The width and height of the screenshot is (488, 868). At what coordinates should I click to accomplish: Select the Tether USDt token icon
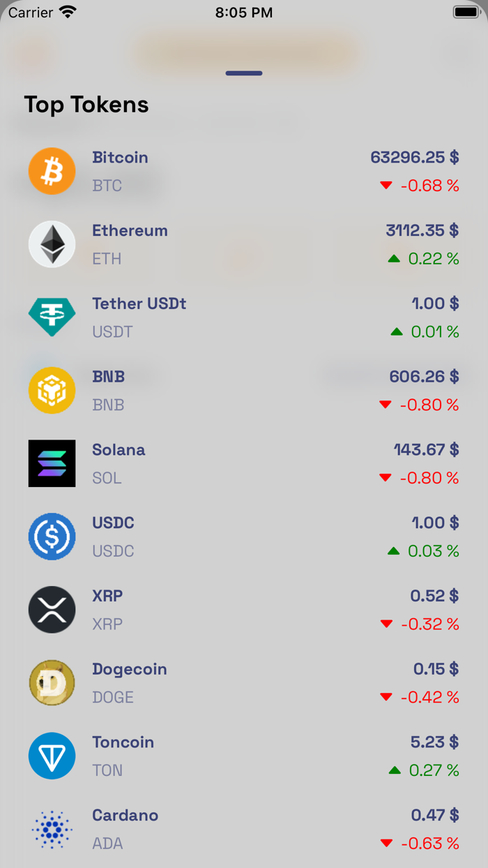pos(52,317)
